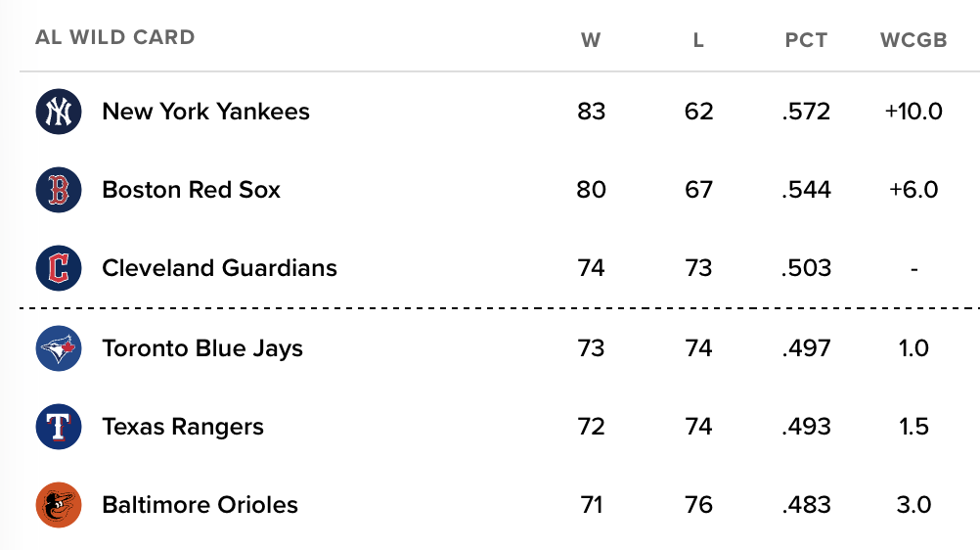Click the Texas Rangers logo
Image resolution: width=980 pixels, height=550 pixels.
tap(58, 426)
